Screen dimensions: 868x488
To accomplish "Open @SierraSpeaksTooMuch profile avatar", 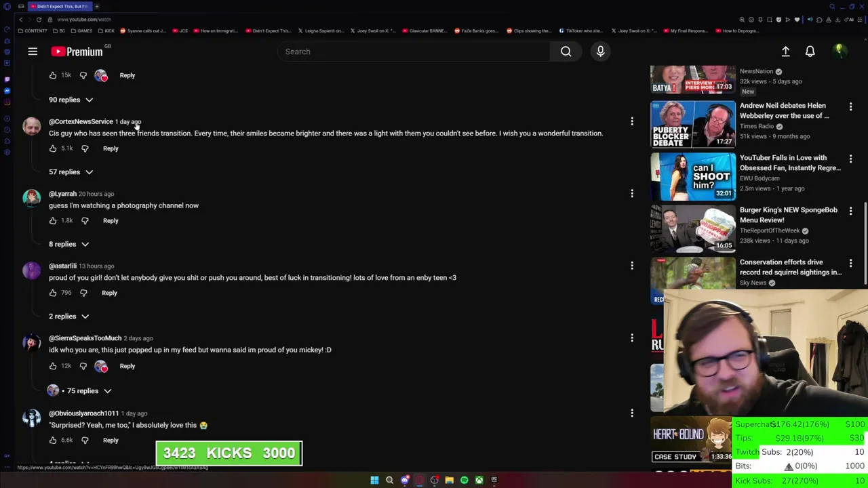I will [x=32, y=343].
